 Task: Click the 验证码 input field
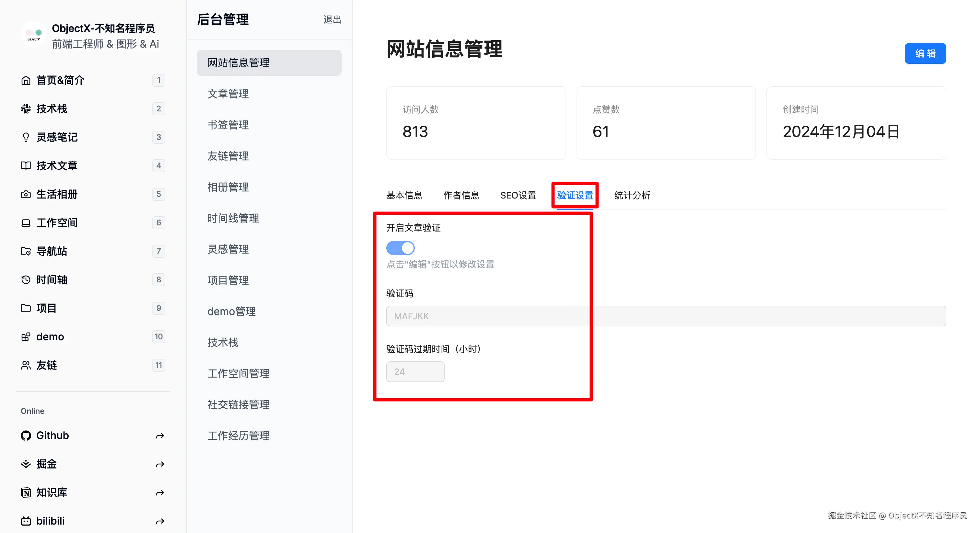(x=666, y=316)
